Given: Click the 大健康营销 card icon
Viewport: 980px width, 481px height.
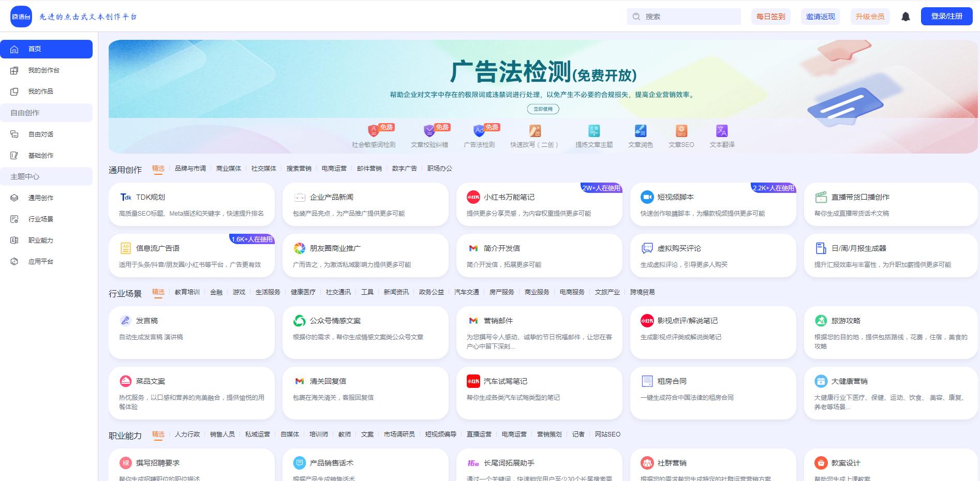Looking at the screenshot, I should pyautogui.click(x=821, y=381).
